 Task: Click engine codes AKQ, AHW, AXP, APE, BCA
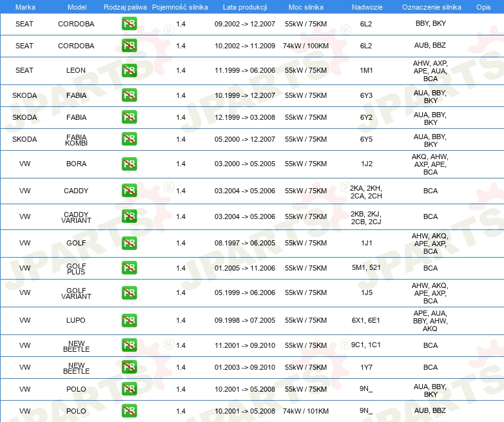[x=430, y=164]
